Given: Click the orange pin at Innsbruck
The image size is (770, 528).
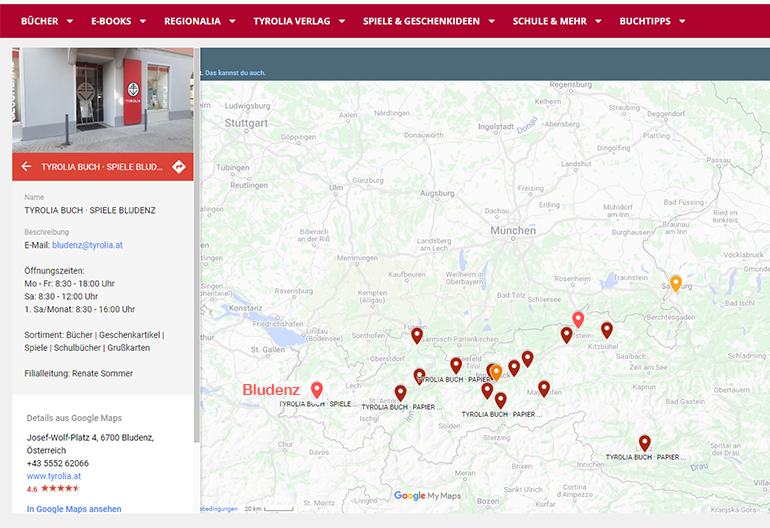Looking at the screenshot, I should [496, 372].
